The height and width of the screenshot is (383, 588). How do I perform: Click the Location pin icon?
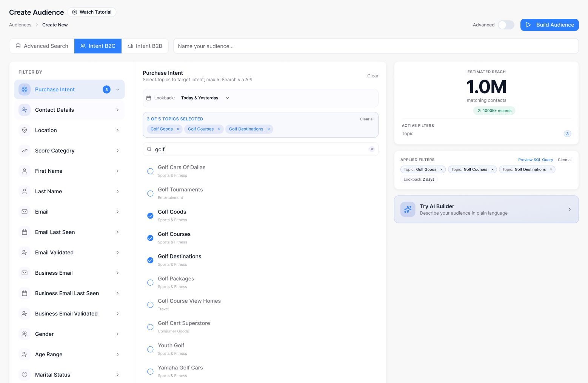click(25, 130)
